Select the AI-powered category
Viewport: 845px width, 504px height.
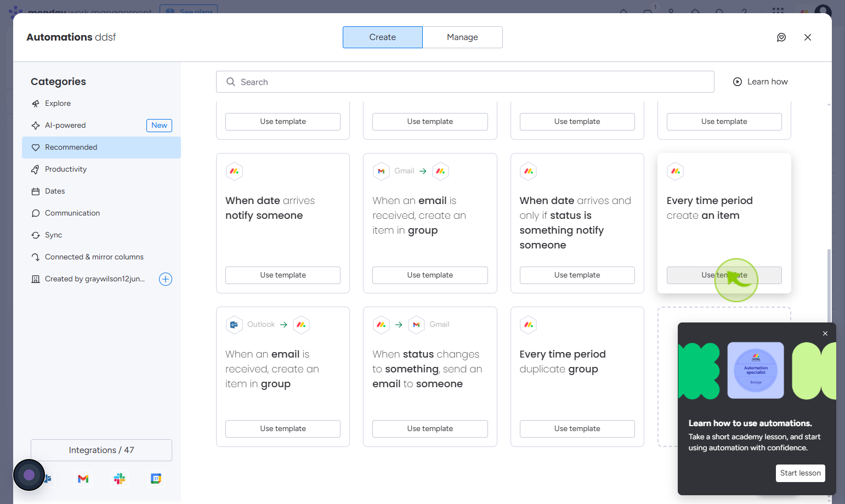tap(101, 126)
